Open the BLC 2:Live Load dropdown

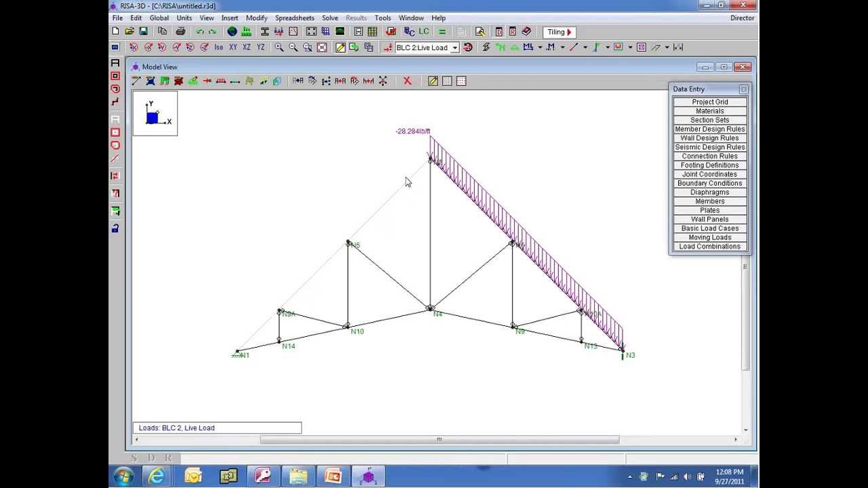click(454, 47)
